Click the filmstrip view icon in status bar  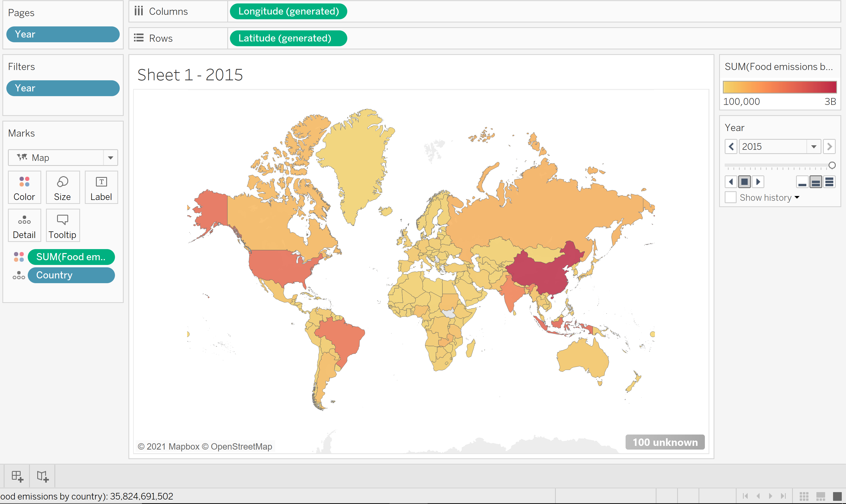coord(821,496)
